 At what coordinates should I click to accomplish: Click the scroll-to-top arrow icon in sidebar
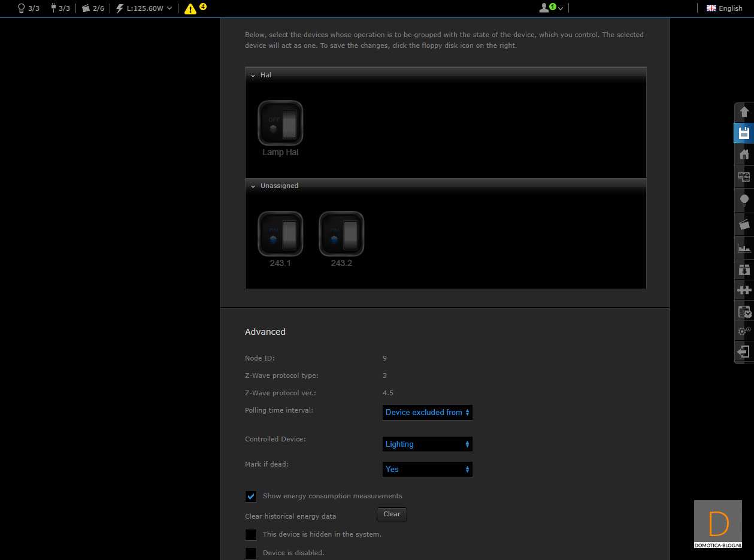point(744,112)
